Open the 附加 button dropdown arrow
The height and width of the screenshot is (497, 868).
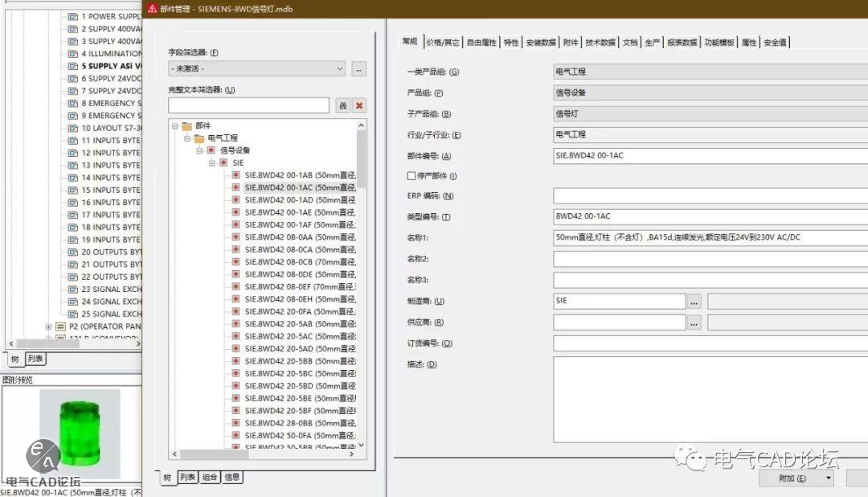[x=828, y=479]
